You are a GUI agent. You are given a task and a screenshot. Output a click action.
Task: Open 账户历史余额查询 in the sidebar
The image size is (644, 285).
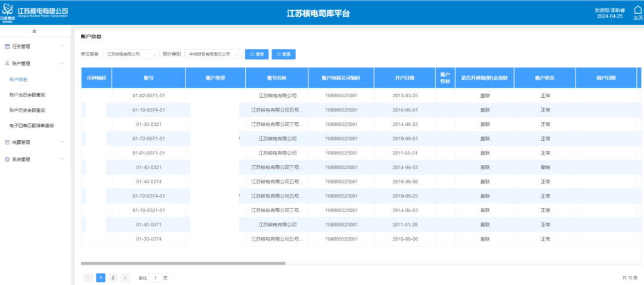27,110
